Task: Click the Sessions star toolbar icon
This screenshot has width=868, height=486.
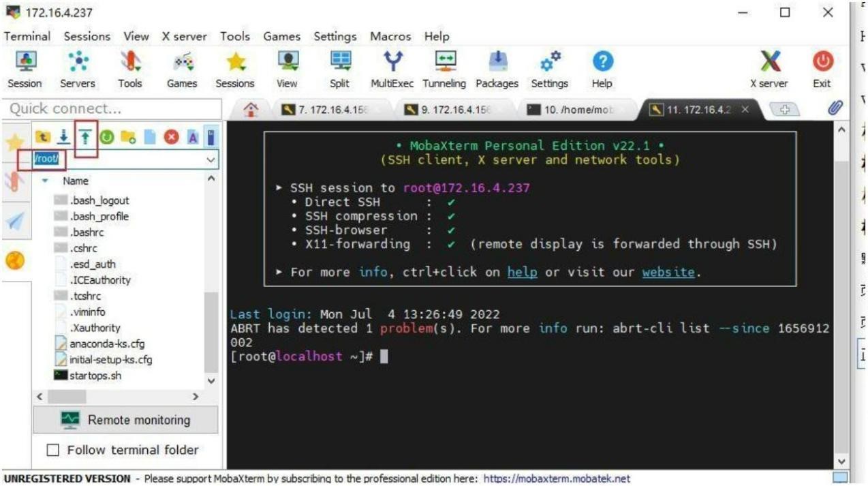Action: point(235,70)
